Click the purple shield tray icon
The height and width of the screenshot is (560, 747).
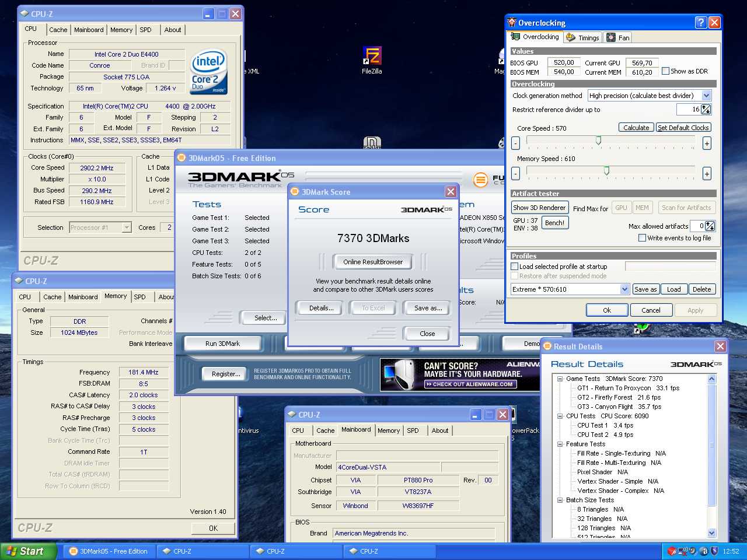tap(714, 551)
